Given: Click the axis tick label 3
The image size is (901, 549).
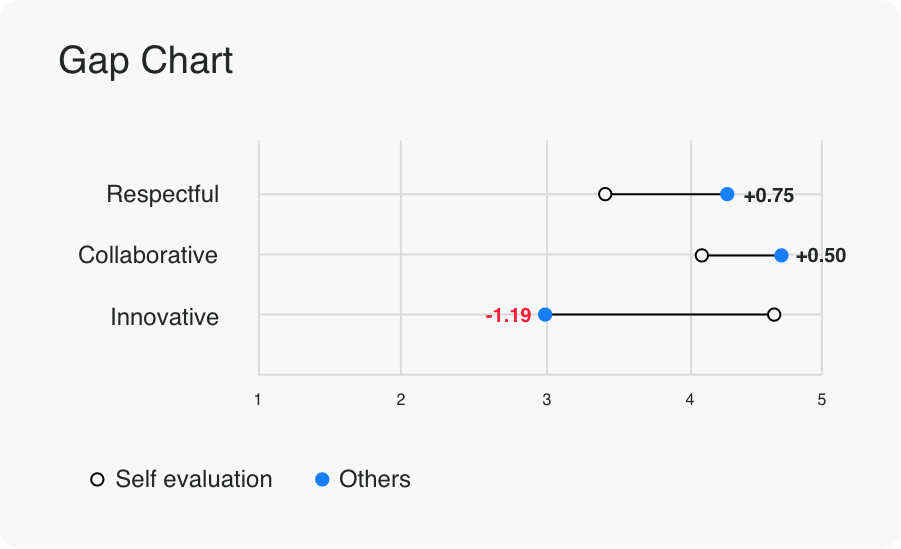Looking at the screenshot, I should pyautogui.click(x=547, y=400).
